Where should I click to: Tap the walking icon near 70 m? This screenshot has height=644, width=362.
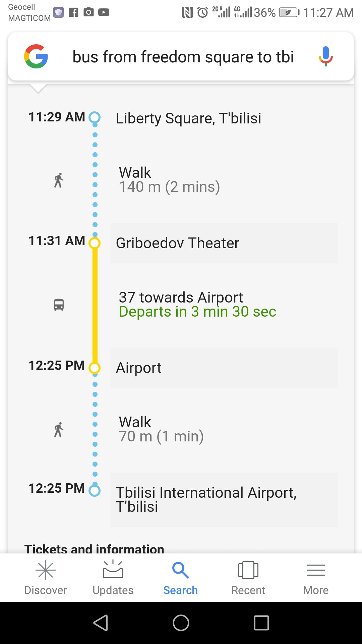click(x=59, y=430)
